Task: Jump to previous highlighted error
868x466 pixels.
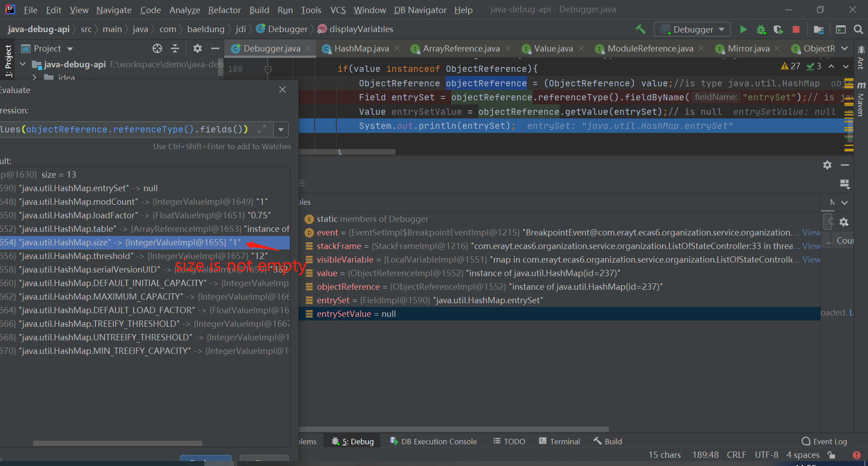Action: (x=831, y=66)
